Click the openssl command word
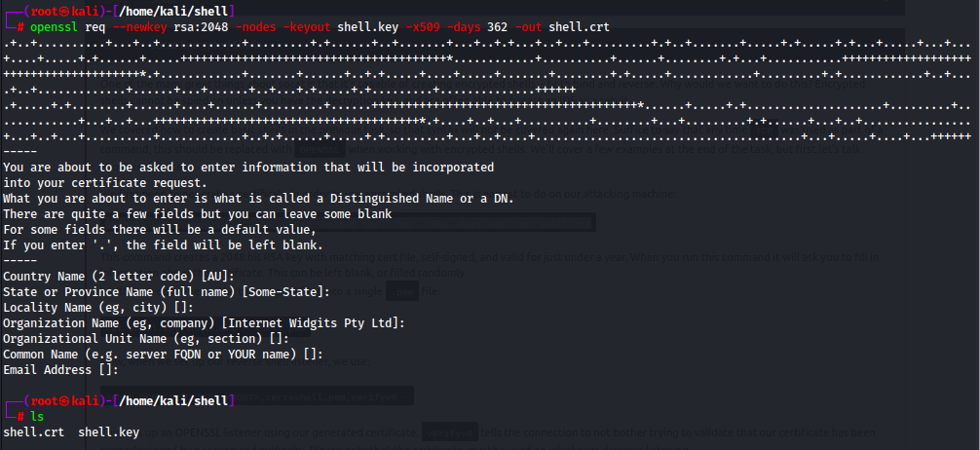 click(55, 26)
